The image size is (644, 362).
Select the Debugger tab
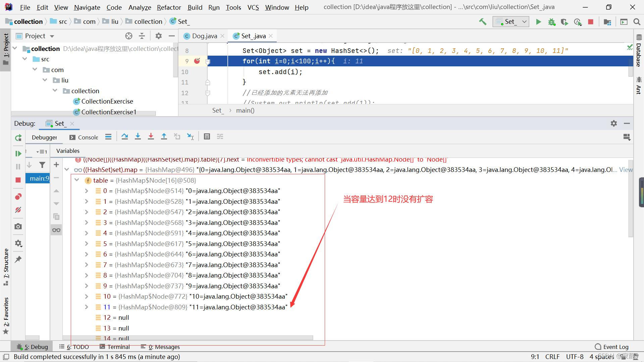[44, 137]
